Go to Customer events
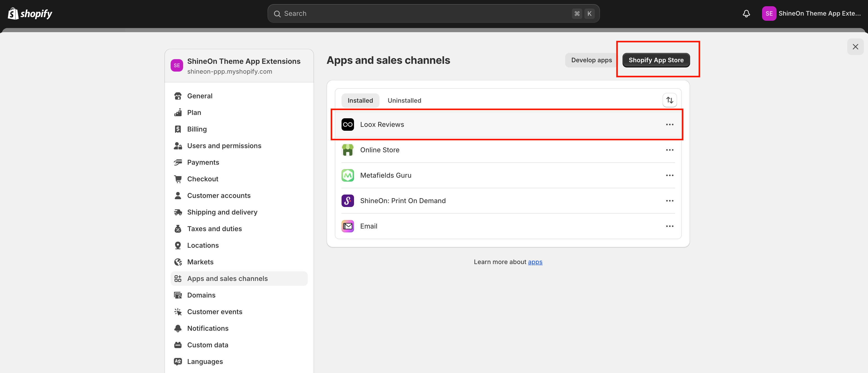 click(x=239, y=312)
